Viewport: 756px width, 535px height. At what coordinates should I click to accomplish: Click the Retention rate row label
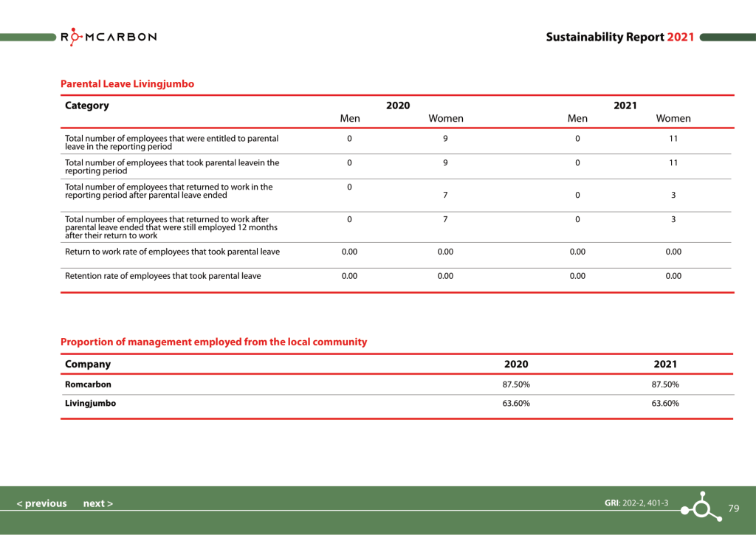162,276
